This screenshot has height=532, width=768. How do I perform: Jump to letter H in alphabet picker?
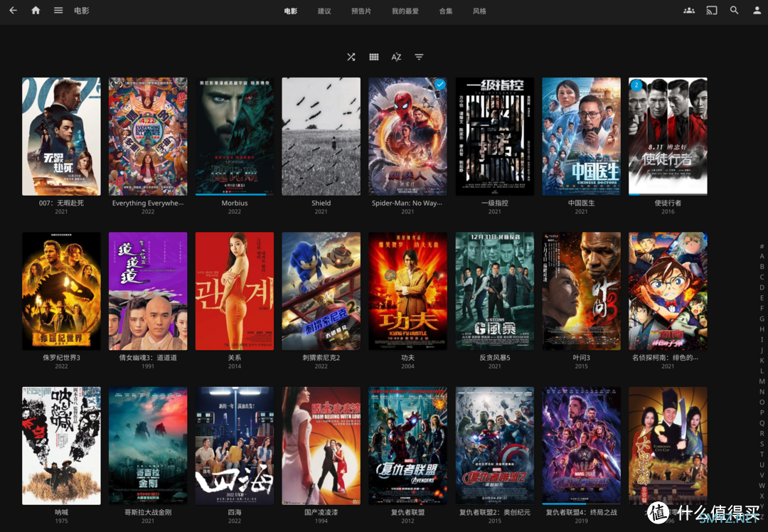pyautogui.click(x=762, y=329)
